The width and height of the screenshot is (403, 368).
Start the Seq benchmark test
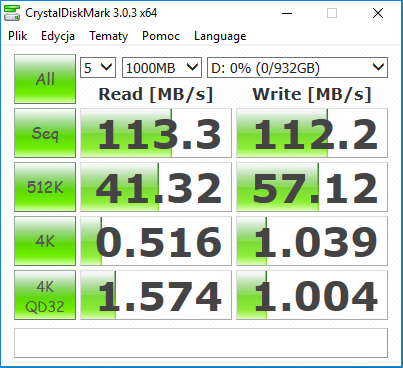pyautogui.click(x=45, y=133)
